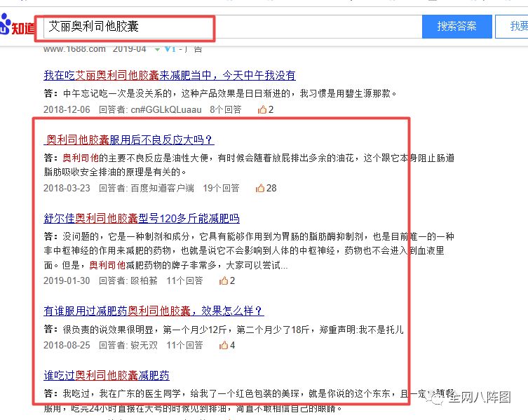Open result 有谁服用过减肥药奥利司他胶囊,效果怎么样?
528x420 pixels.
(154, 311)
